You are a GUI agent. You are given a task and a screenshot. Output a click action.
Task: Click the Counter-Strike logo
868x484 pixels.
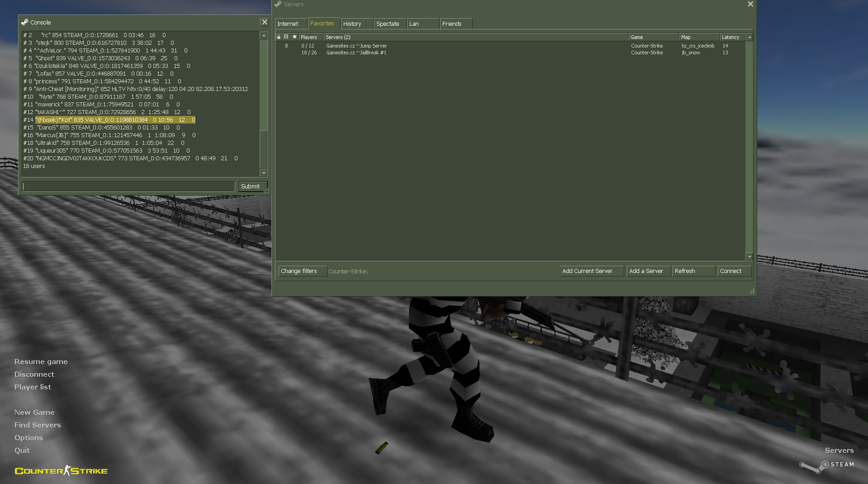pos(61,471)
